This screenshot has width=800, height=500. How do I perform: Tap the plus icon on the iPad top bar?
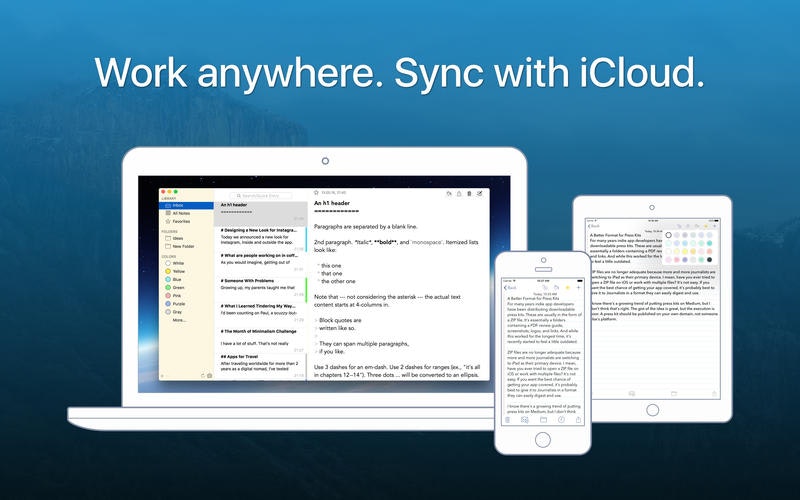(x=714, y=226)
